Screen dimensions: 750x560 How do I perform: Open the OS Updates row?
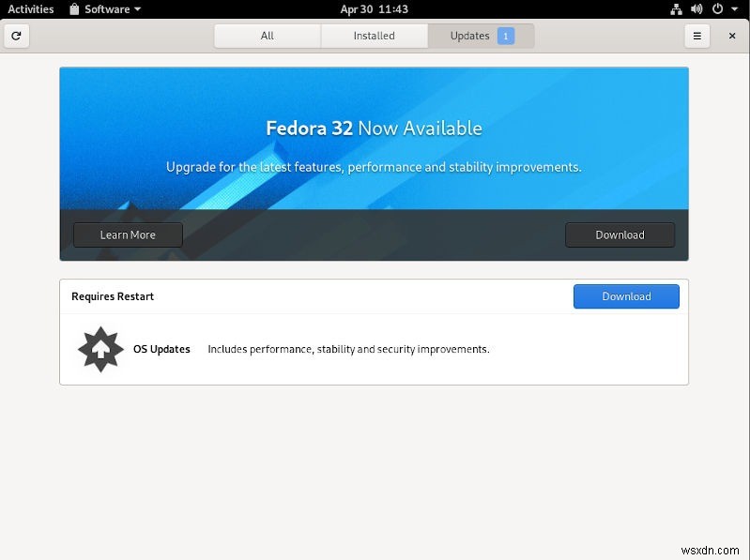pos(374,349)
